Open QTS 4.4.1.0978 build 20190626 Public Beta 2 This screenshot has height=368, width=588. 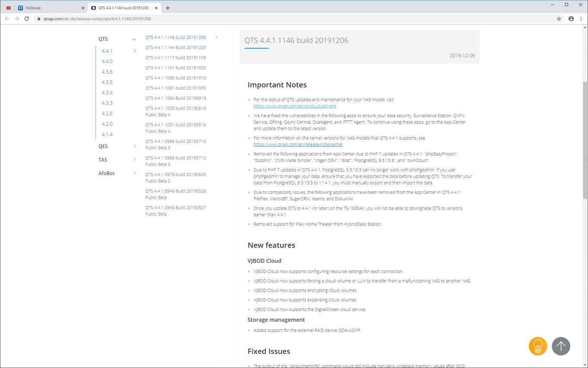176,178
